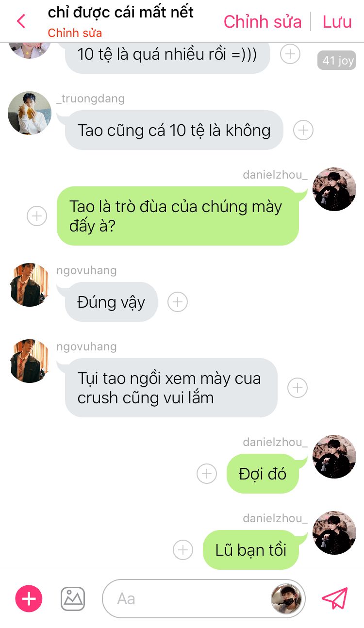
Task: Tap the back arrow in the header
Action: point(21,21)
